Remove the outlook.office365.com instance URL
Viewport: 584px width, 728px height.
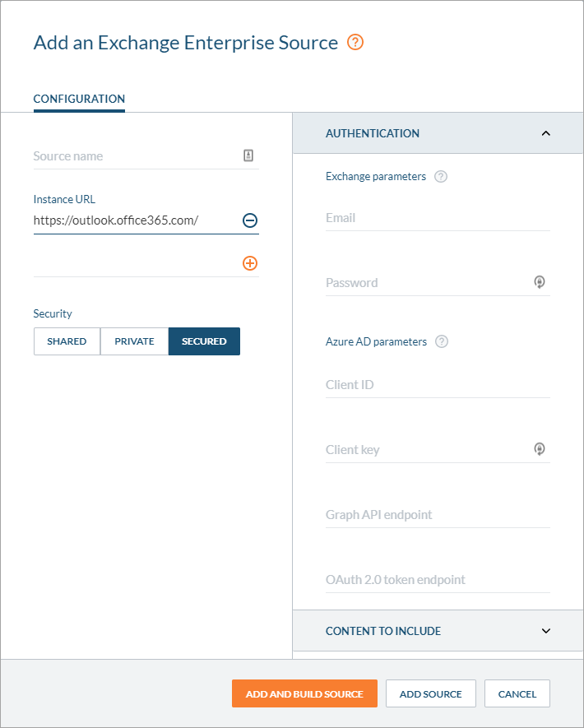[250, 220]
